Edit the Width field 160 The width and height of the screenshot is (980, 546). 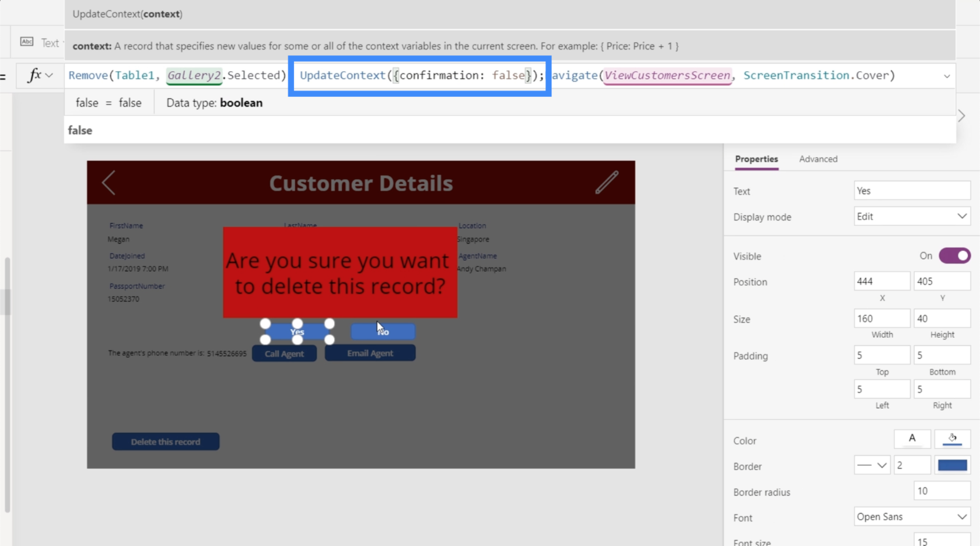click(x=881, y=318)
